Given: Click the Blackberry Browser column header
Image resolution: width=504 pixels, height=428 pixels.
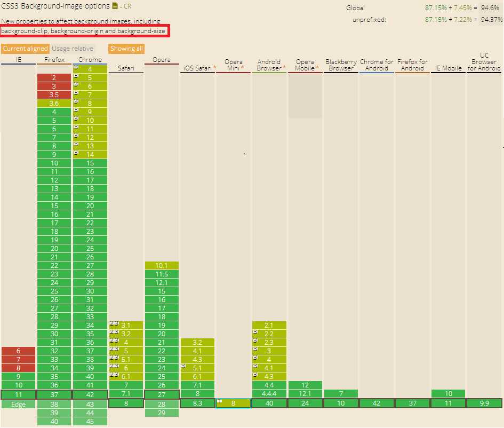Looking at the screenshot, I should tap(341, 65).
